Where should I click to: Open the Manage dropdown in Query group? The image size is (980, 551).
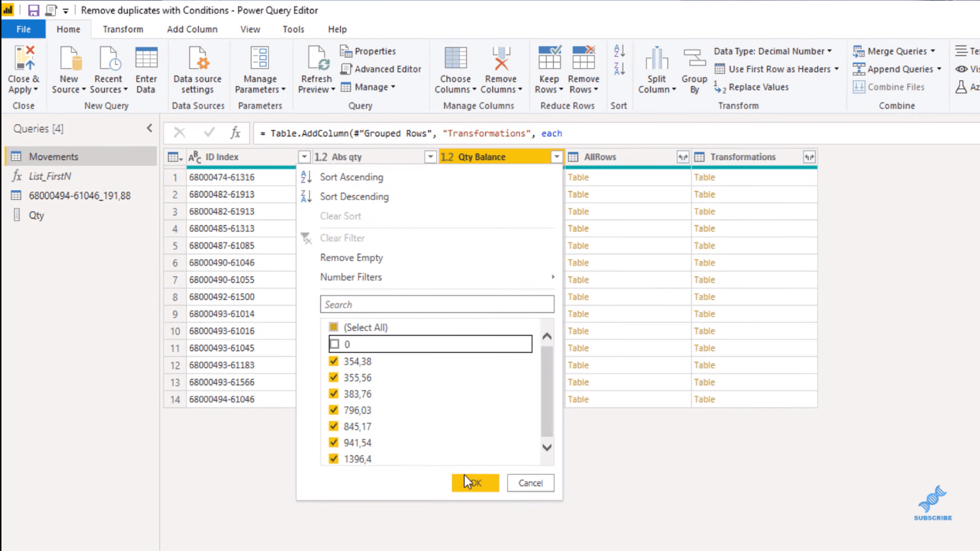pos(367,87)
